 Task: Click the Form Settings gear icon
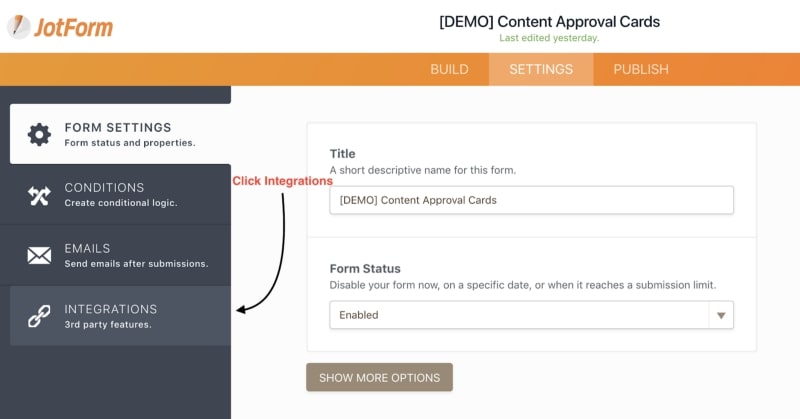[x=39, y=135]
